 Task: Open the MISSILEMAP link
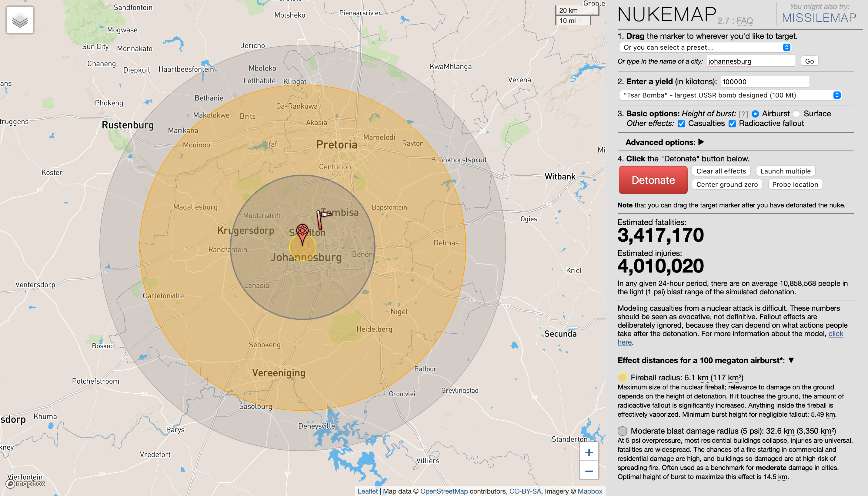pyautogui.click(x=819, y=18)
